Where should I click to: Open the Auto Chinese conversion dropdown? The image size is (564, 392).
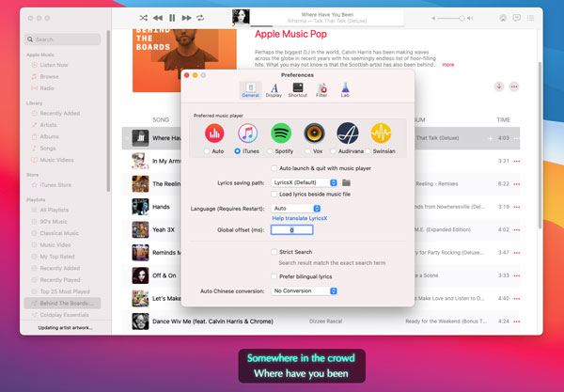[304, 290]
